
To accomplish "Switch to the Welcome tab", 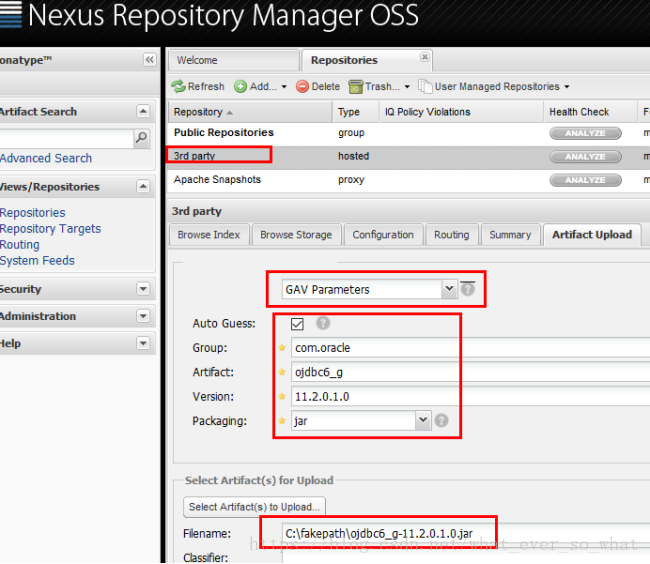I will (x=234, y=61).
